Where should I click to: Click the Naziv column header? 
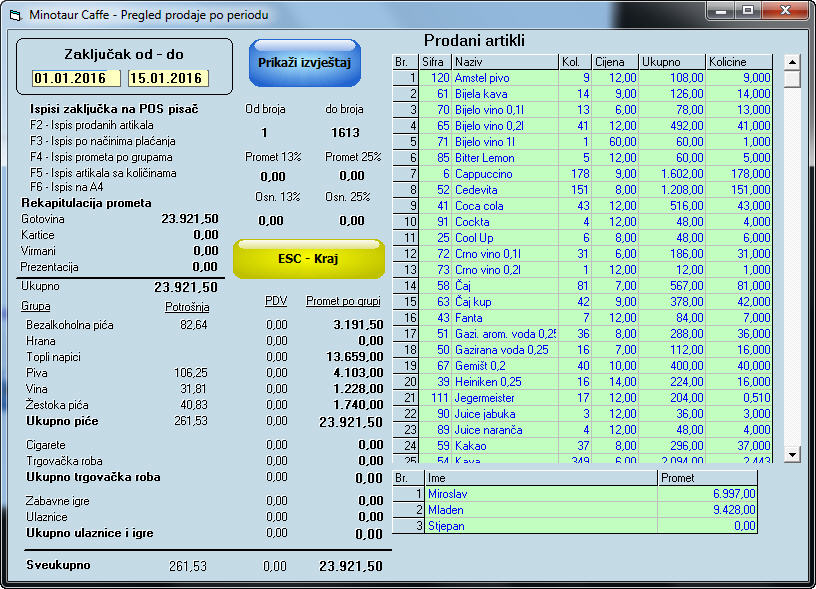(504, 62)
